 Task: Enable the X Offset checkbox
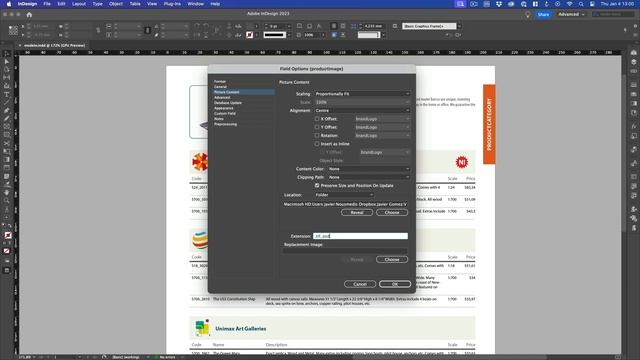click(317, 119)
